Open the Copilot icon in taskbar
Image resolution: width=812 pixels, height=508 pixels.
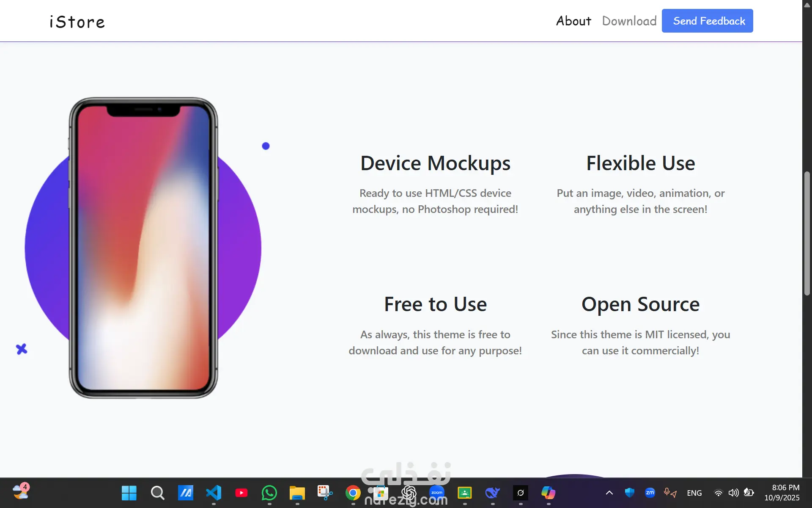point(549,493)
